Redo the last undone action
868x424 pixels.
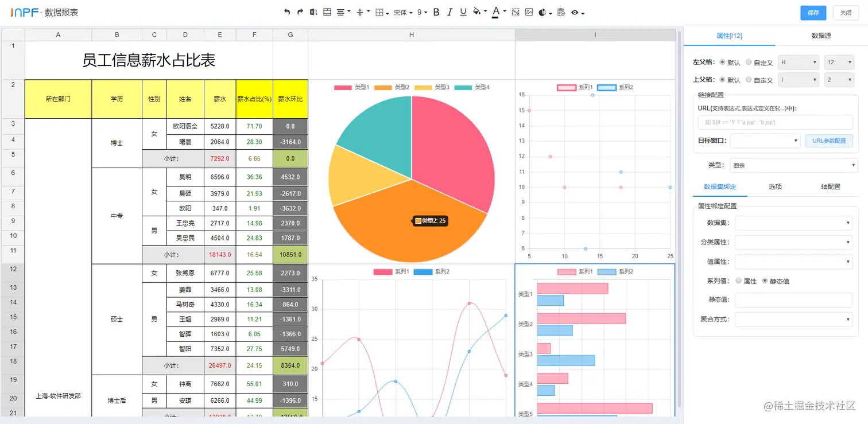300,12
